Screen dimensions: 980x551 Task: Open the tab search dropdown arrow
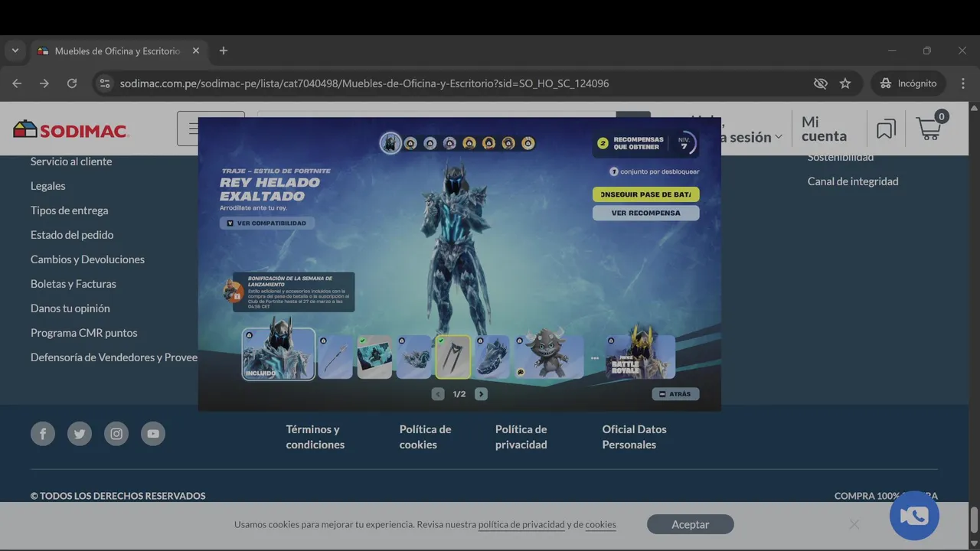[x=15, y=51]
